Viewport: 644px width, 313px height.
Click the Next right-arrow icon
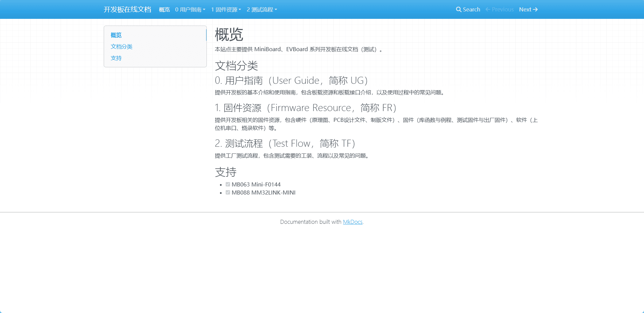(535, 9)
